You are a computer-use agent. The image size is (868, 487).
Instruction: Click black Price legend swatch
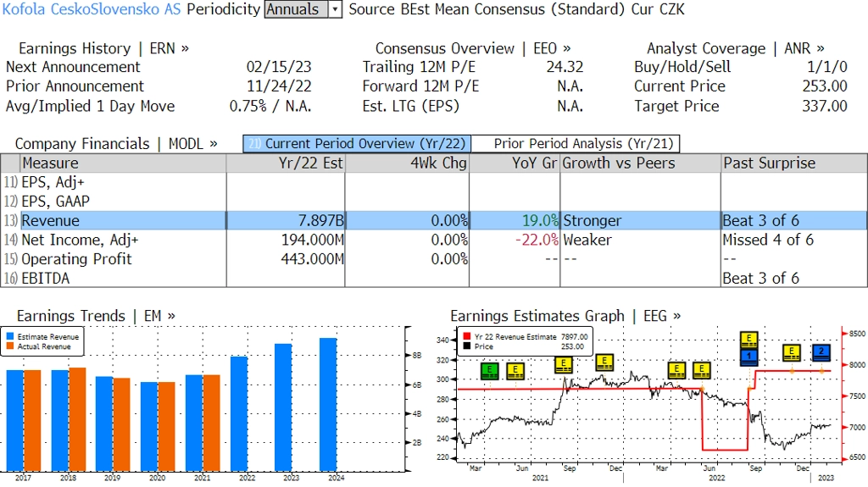(x=467, y=346)
